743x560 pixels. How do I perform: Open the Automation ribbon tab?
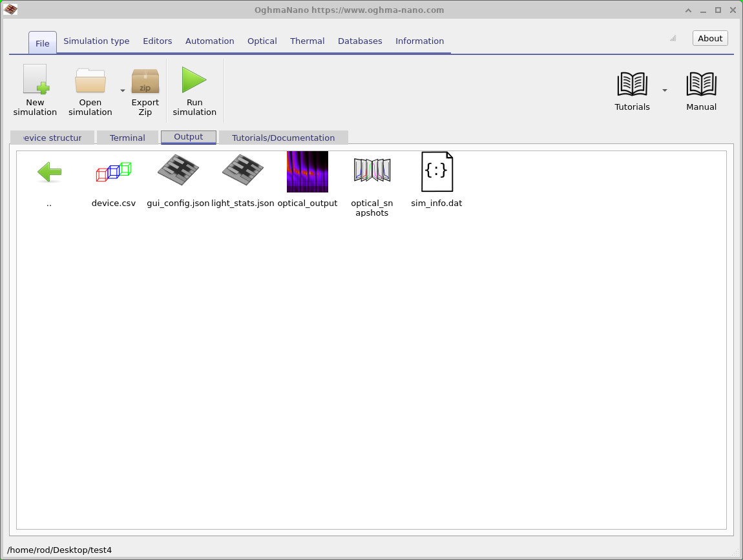point(209,41)
